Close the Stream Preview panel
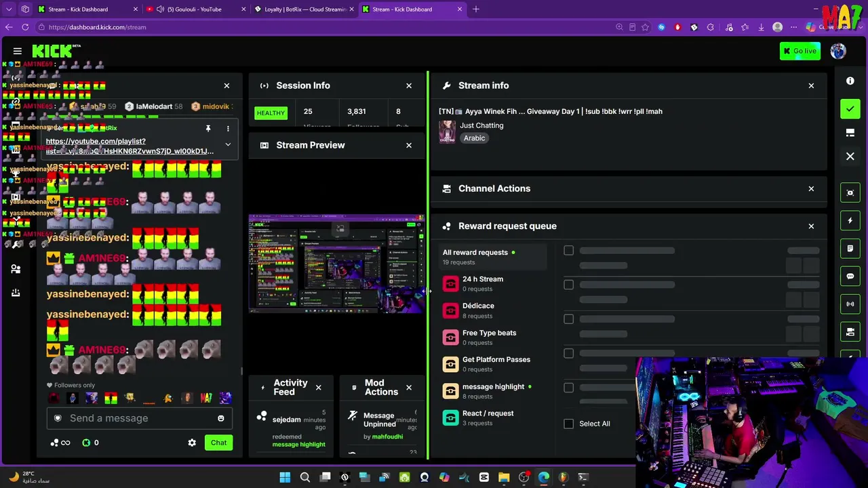Screen dimensions: 868x488 409,145
